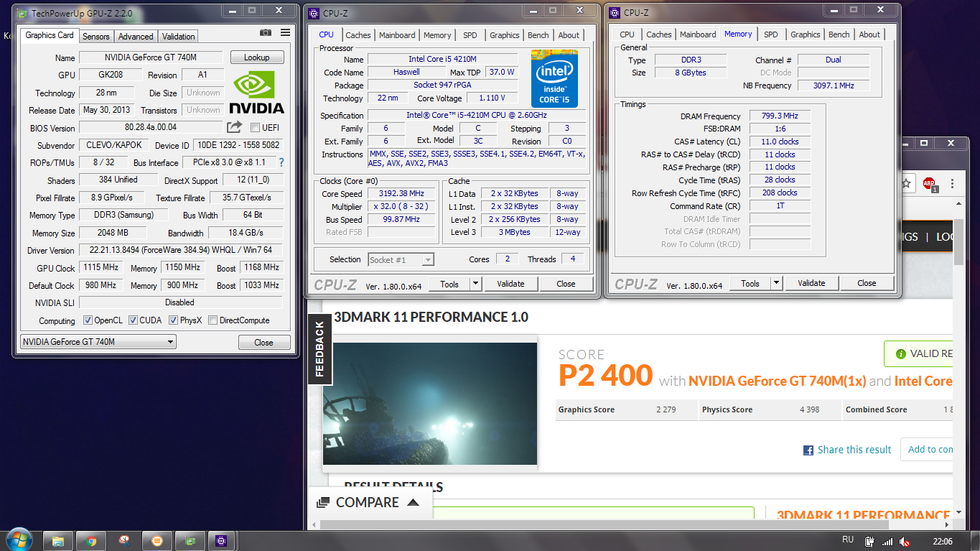The height and width of the screenshot is (551, 980).
Task: Click Validate in Memory CPU-Z window
Action: point(811,283)
